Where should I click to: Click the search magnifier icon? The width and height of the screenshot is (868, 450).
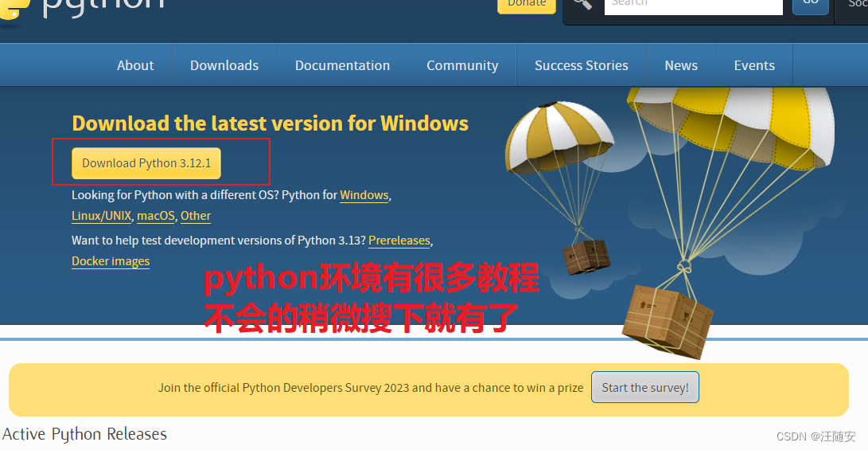tap(582, 4)
